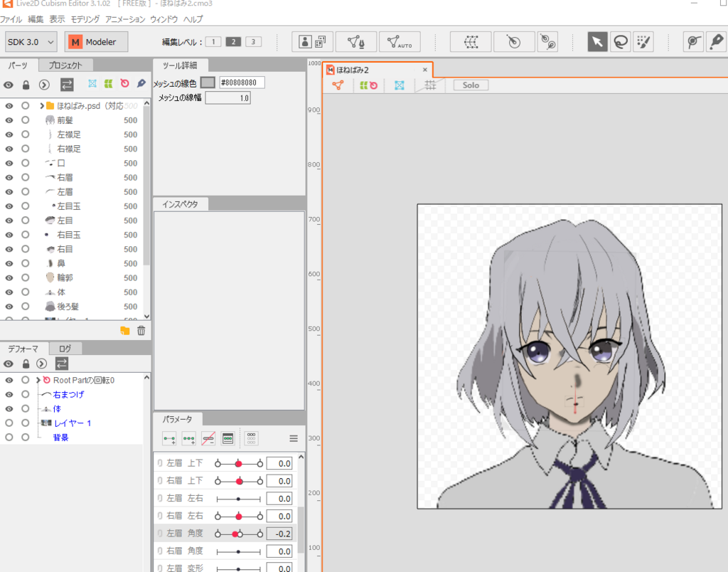
Task: Click the expand arrow circle in parts header
Action: coord(44,85)
